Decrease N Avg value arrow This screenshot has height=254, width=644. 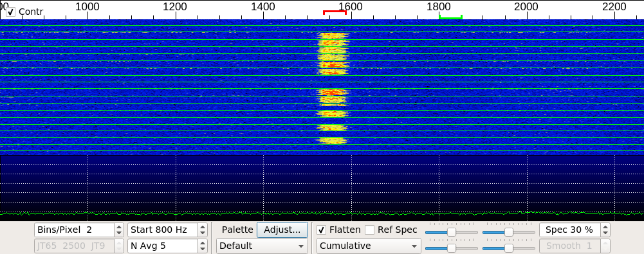(x=203, y=249)
